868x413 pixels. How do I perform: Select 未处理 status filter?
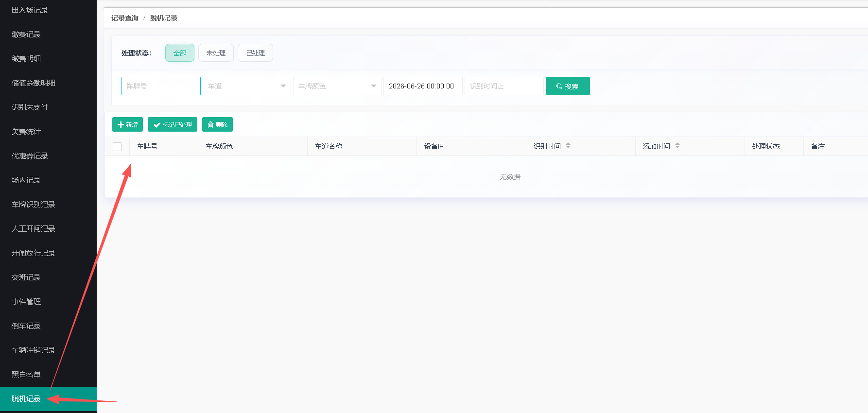[216, 53]
